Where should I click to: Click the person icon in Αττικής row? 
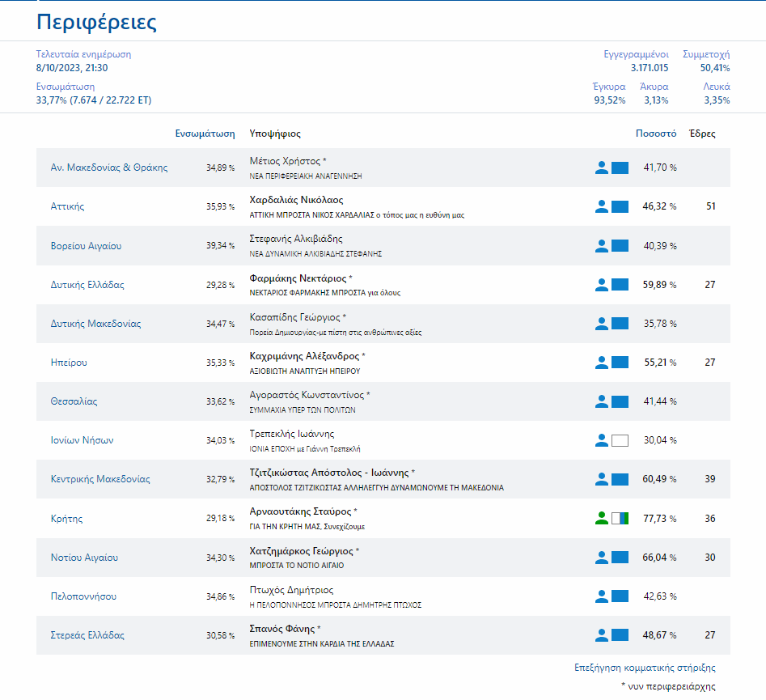601,206
